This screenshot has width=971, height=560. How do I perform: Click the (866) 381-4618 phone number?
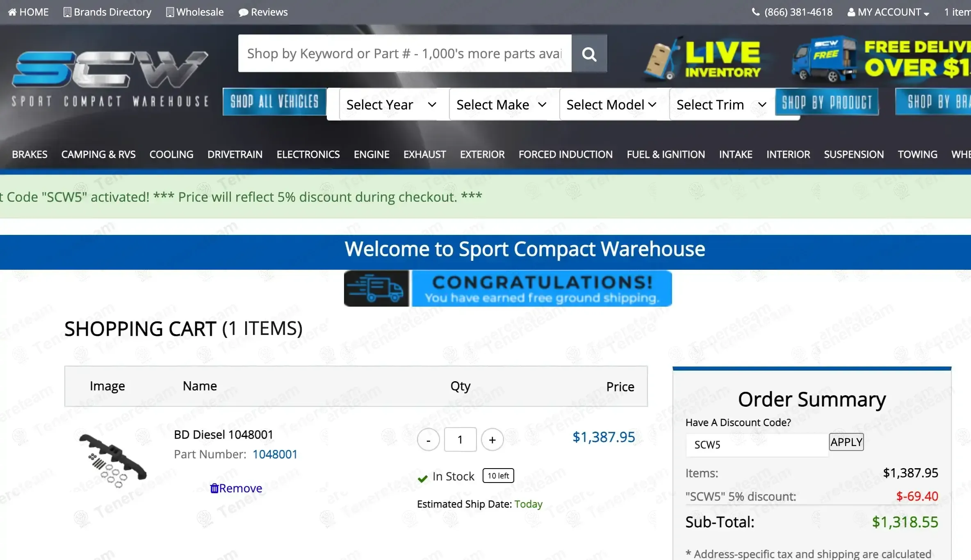coord(798,12)
